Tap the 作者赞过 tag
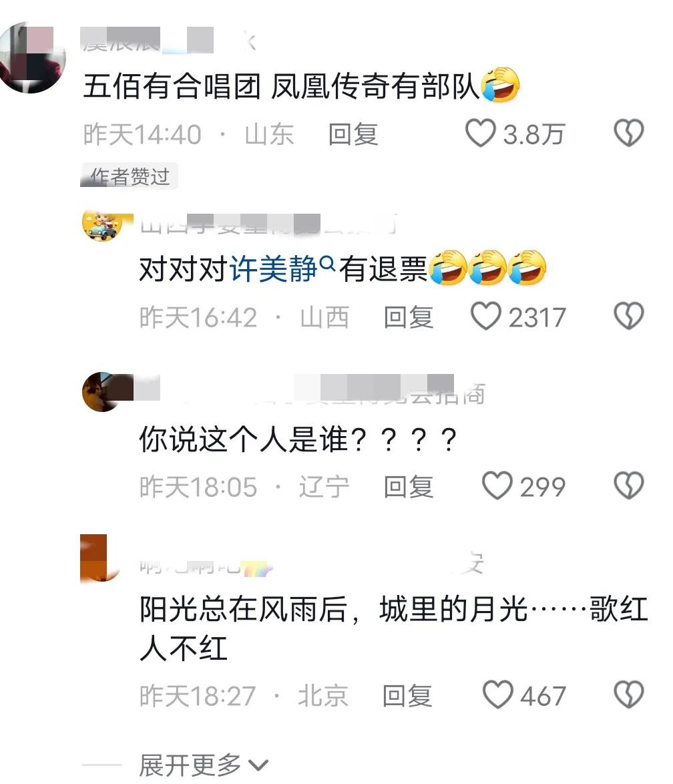This screenshot has height=784, width=673. 129,176
